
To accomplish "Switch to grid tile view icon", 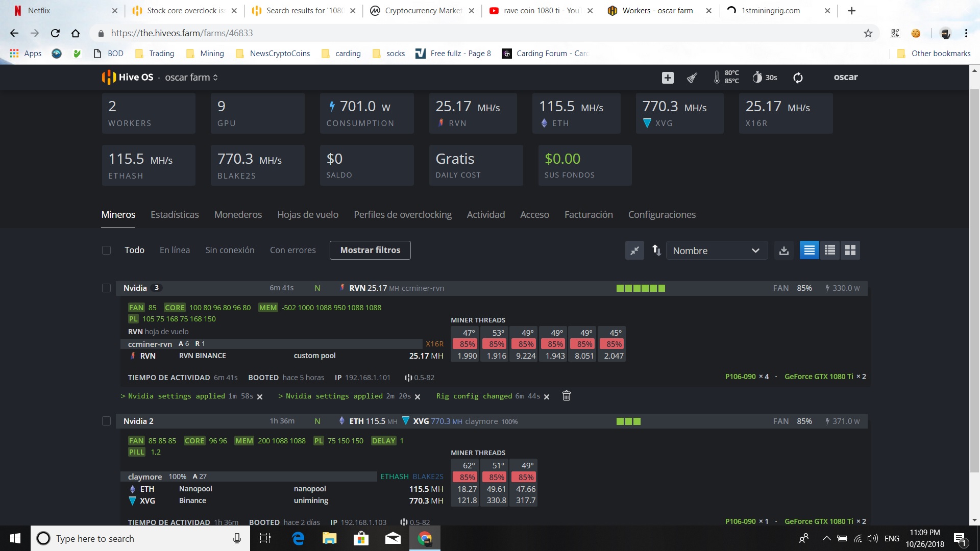I will coord(850,251).
